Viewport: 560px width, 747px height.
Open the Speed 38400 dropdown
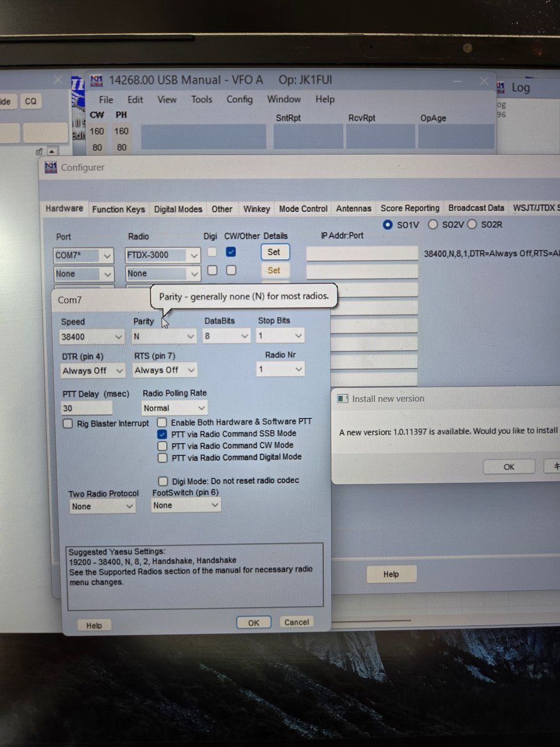coord(92,337)
